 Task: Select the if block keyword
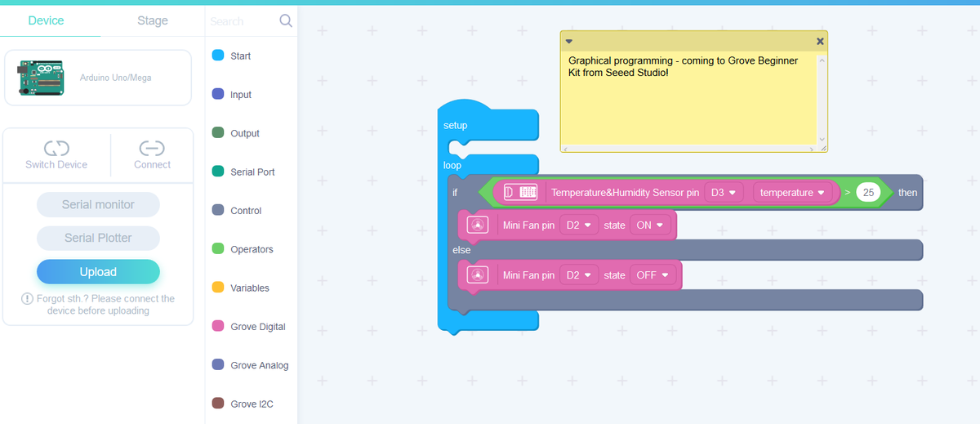tap(455, 193)
